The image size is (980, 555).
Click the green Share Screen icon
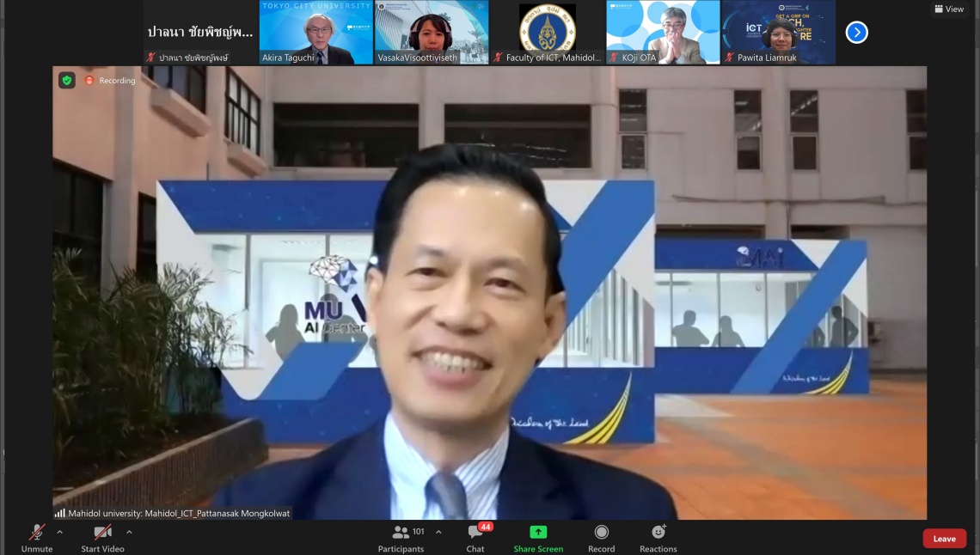click(x=538, y=533)
